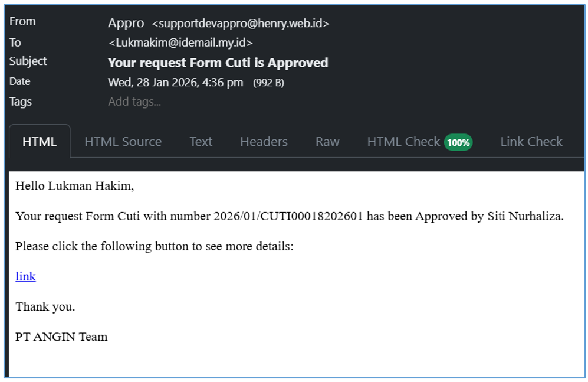Open the HTML Source tab
The width and height of the screenshot is (588, 382).
point(123,142)
